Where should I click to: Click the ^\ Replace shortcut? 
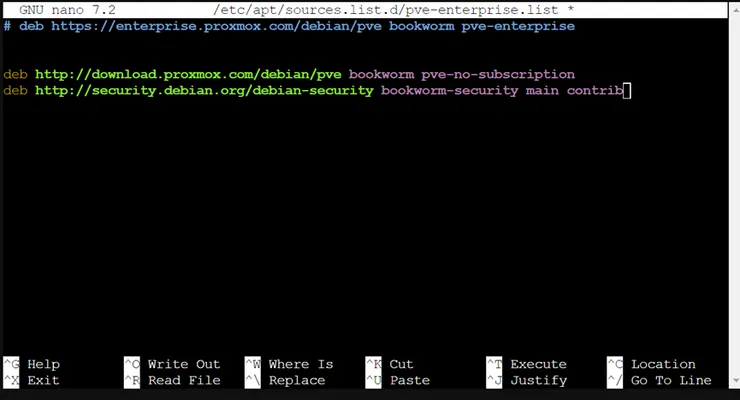coord(285,380)
